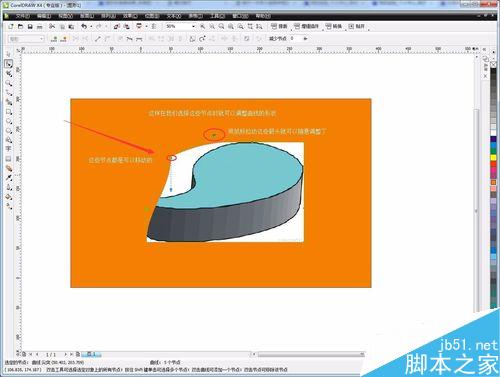Toggle elastic mode on property bar
Viewport: 500px width, 377px height.
coord(247,39)
